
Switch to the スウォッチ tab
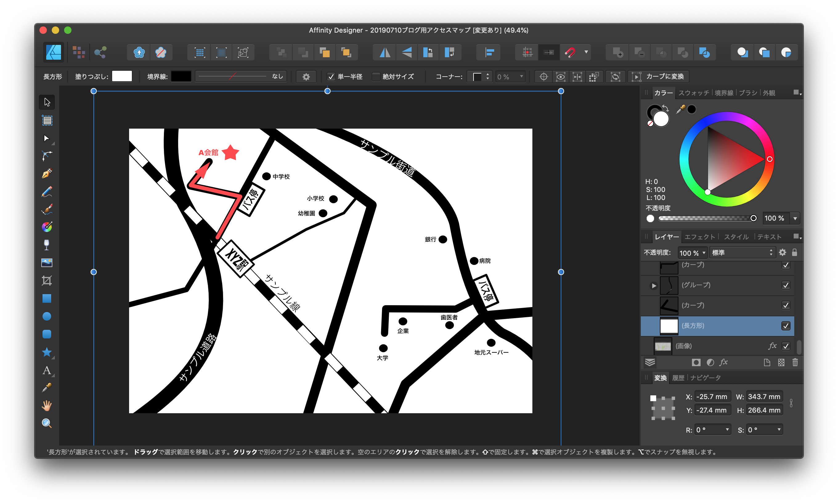click(694, 93)
